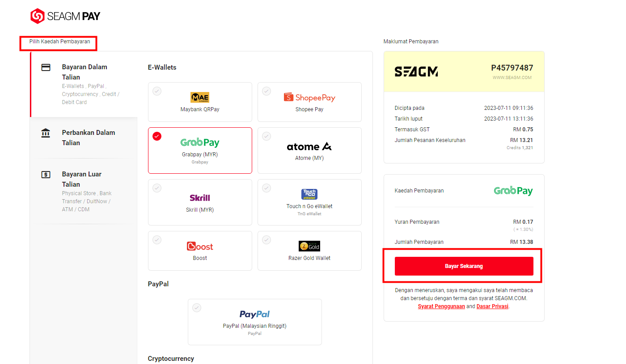Switch to the Perbankan Dalam Talian tab
The width and height of the screenshot is (626, 364).
[x=84, y=138]
